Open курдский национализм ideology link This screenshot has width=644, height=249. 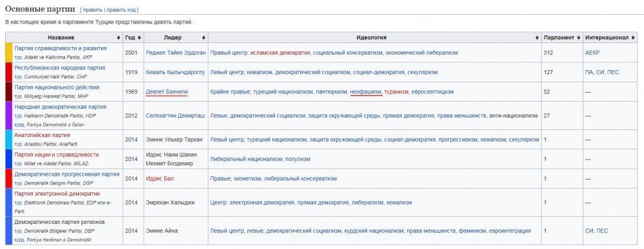coord(374,231)
